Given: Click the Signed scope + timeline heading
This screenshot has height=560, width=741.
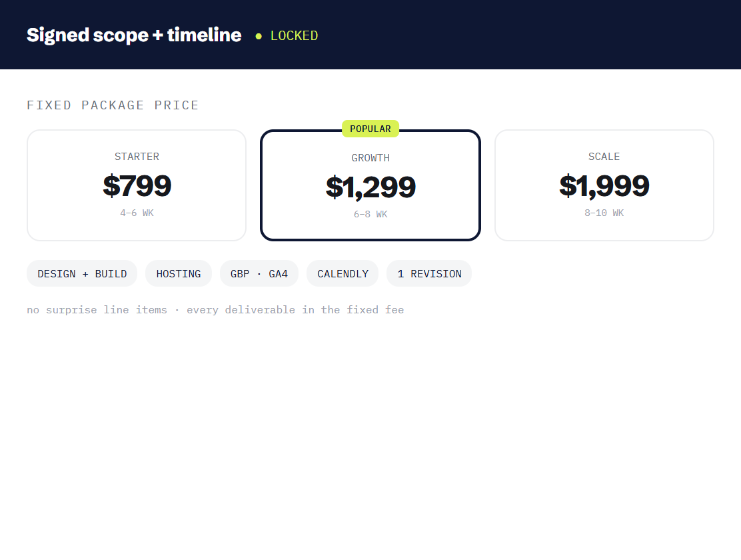Looking at the screenshot, I should [x=134, y=35].
